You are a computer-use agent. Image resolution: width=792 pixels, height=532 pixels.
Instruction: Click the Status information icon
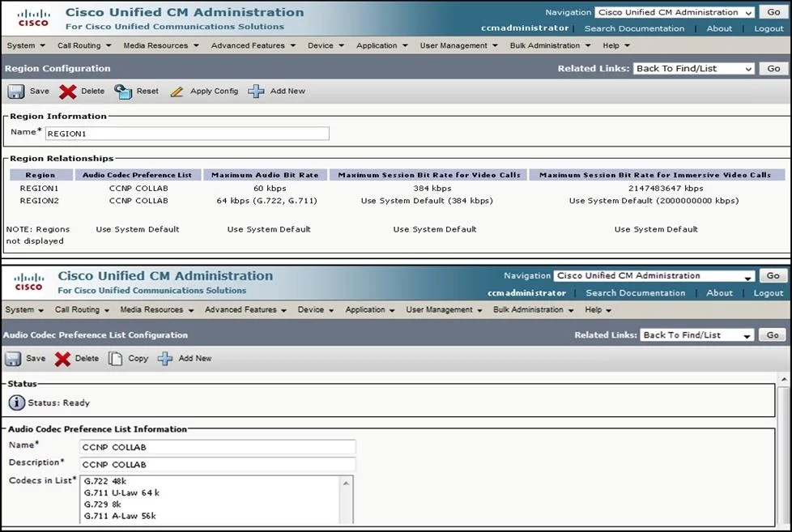coord(17,402)
